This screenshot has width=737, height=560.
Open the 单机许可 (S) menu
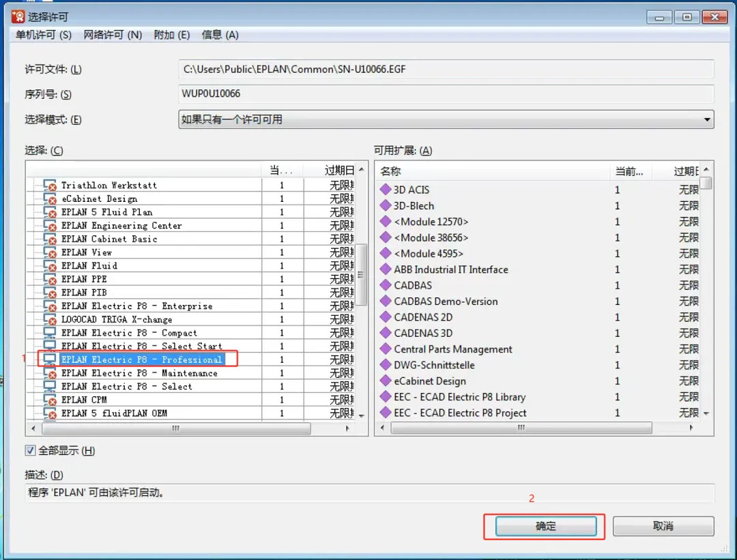tap(44, 35)
